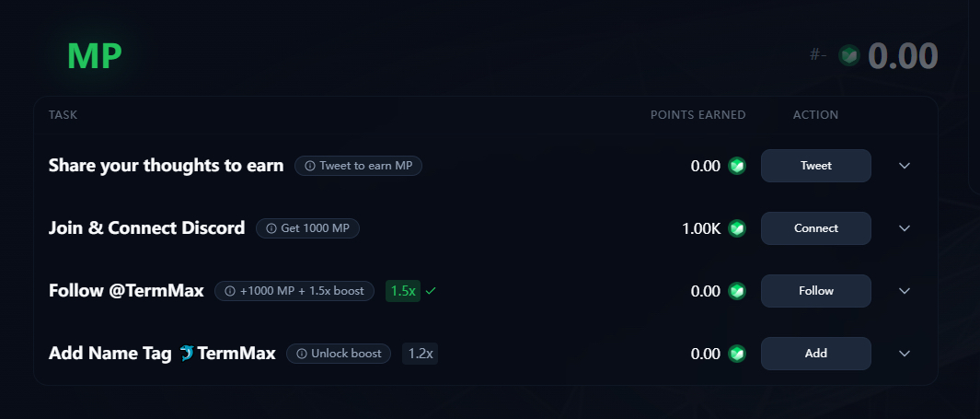Click the points icon in the Name Tag row
This screenshot has width=980, height=419.
click(x=736, y=354)
